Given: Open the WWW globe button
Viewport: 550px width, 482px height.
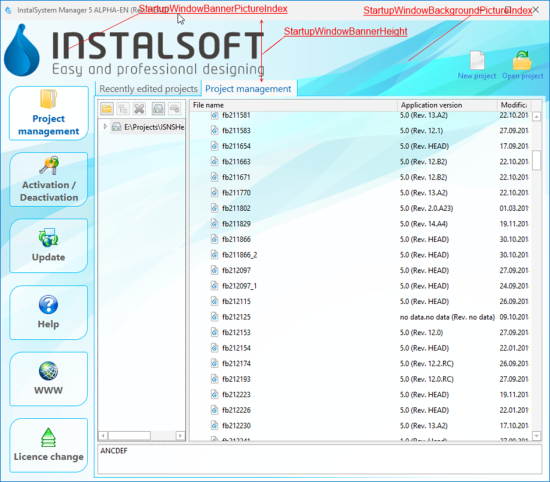Looking at the screenshot, I should point(48,379).
